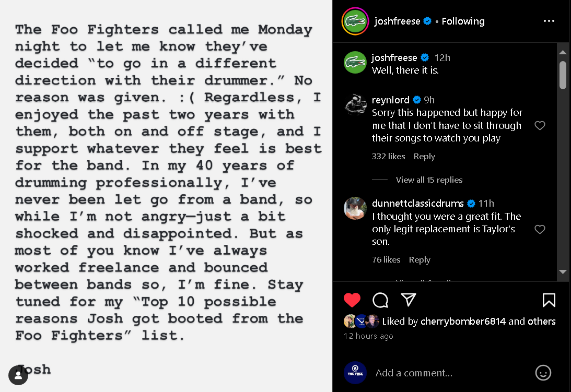Save post with the bookmark icon
This screenshot has width=571, height=392.
(549, 300)
